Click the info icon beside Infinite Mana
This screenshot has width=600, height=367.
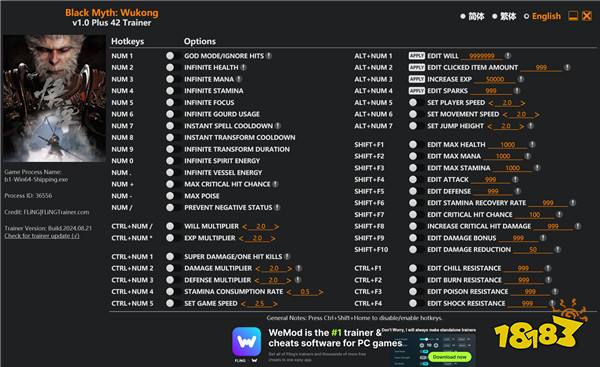(239, 79)
